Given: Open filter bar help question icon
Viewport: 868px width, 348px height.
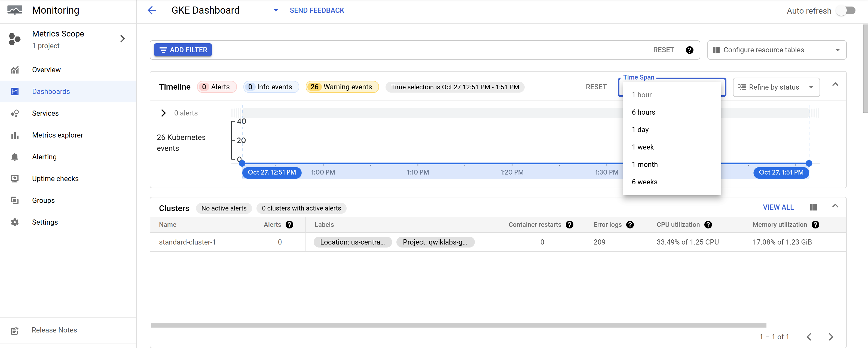Looking at the screenshot, I should (x=689, y=50).
